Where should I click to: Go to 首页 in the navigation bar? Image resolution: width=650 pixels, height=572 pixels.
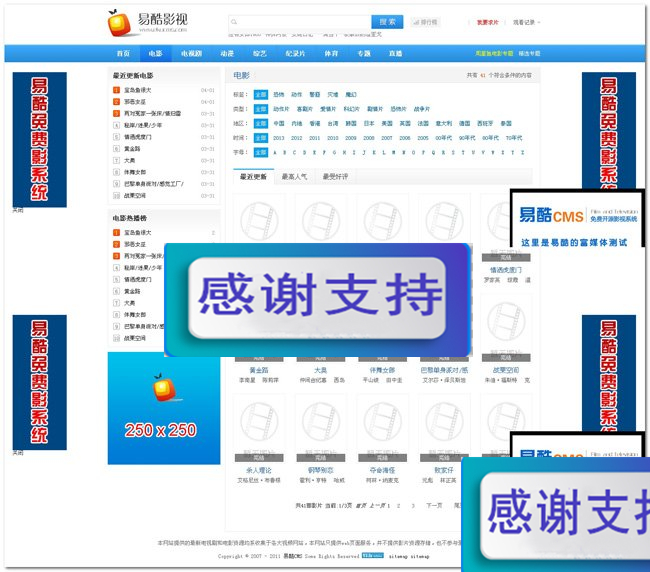pos(123,53)
